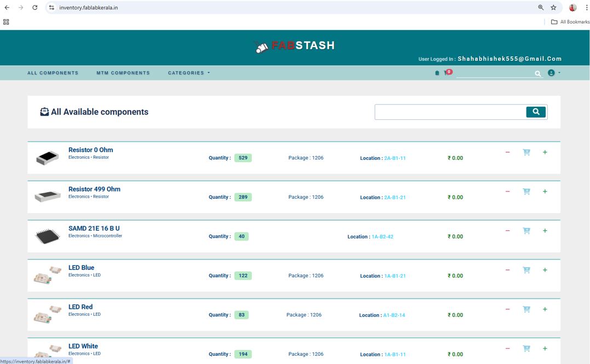Click location link A1-B2-14
590x364 pixels.
pos(394,315)
